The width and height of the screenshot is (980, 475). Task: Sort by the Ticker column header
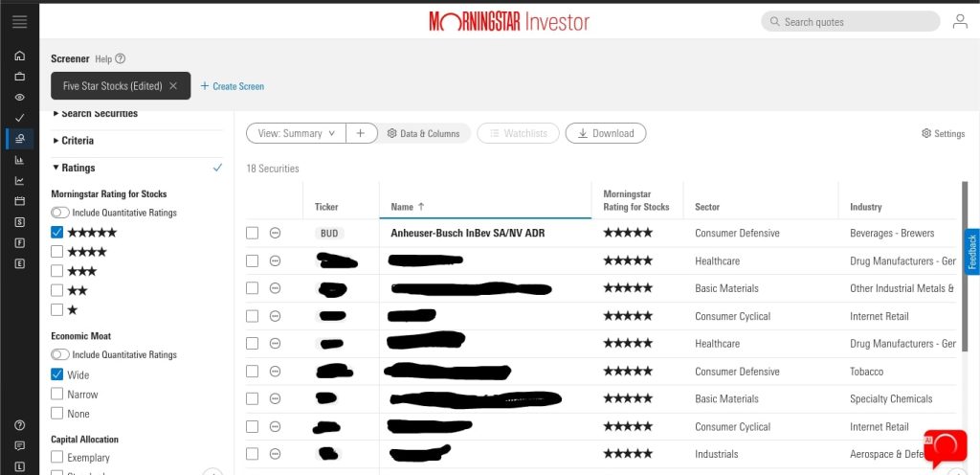(x=326, y=207)
